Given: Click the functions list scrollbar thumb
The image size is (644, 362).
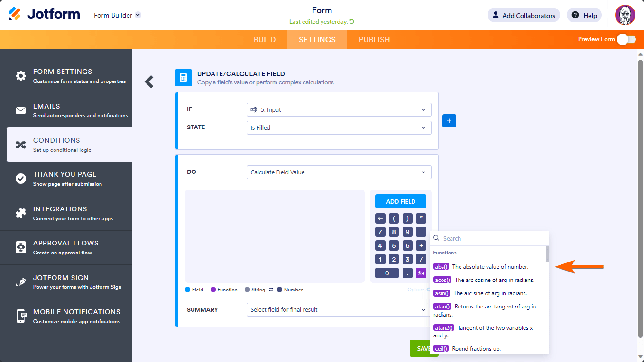Looking at the screenshot, I should (547, 254).
